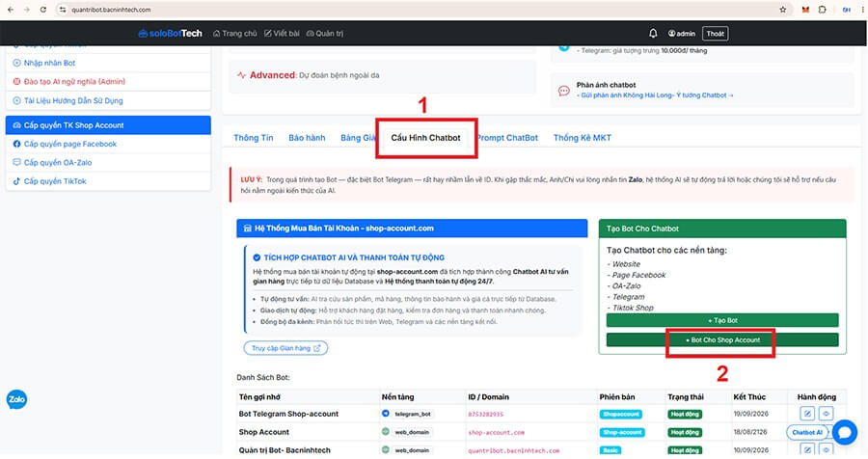
Task: Reload the page with the refresh icon
Action: [43, 10]
